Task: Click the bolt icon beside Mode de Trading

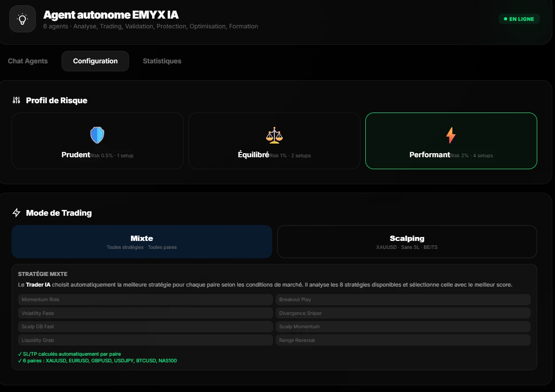Action: [x=16, y=213]
